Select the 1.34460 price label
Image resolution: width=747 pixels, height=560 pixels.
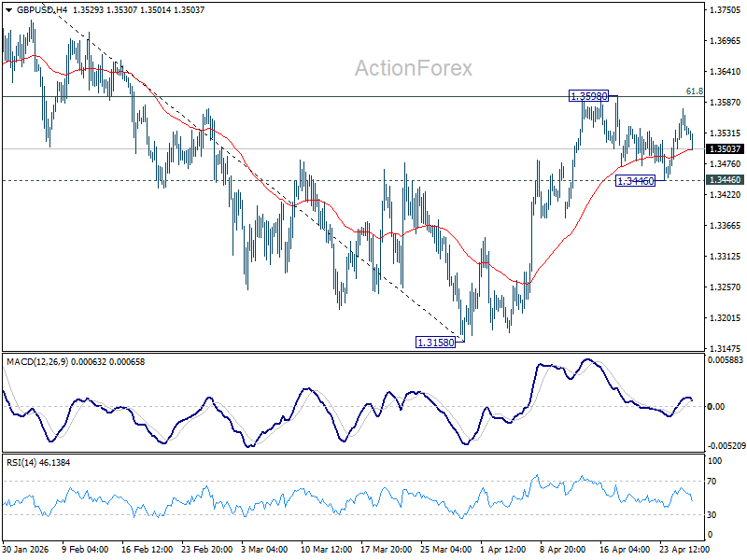[636, 181]
